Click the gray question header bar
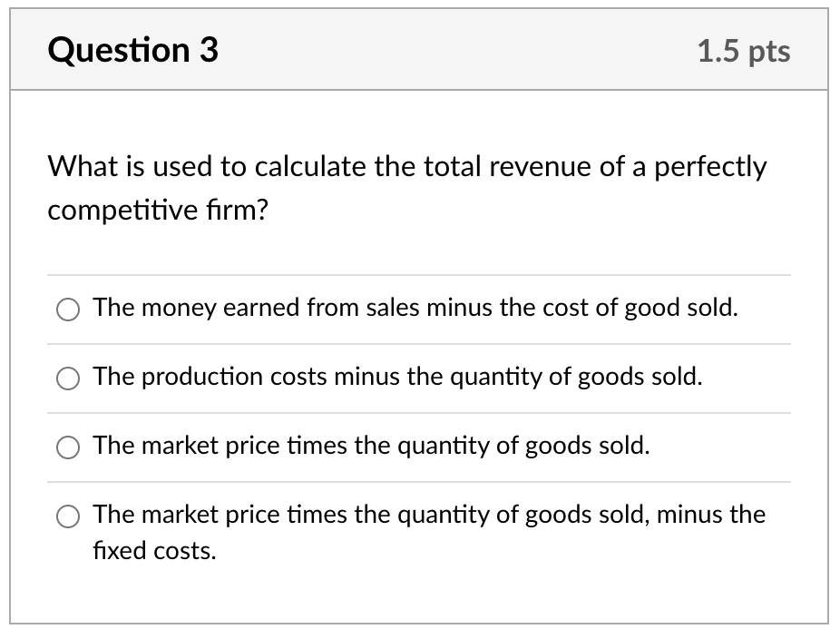Image resolution: width=840 pixels, height=639 pixels. tap(419, 49)
